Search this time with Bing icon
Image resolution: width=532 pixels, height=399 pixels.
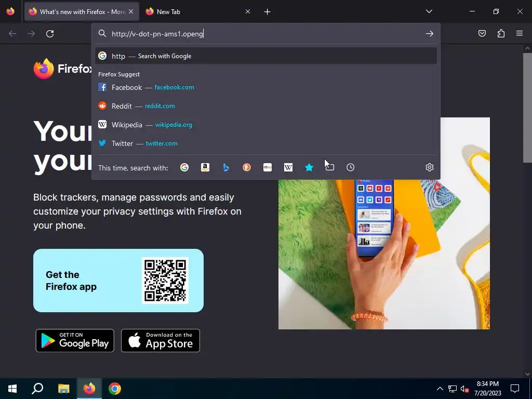(x=226, y=167)
